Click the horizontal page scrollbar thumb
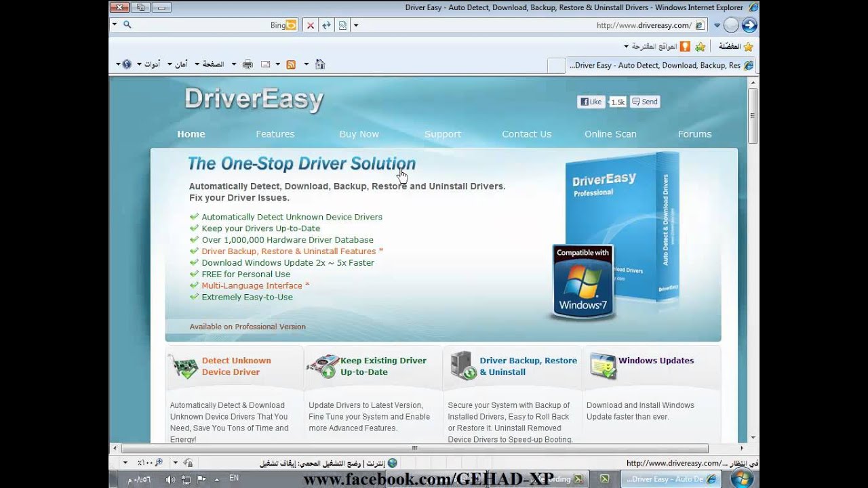 (415, 448)
